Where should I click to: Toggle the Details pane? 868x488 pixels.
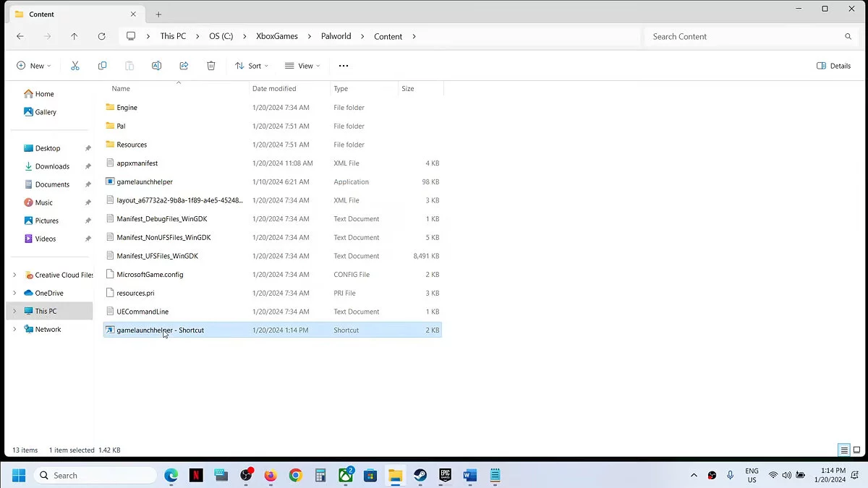click(833, 66)
